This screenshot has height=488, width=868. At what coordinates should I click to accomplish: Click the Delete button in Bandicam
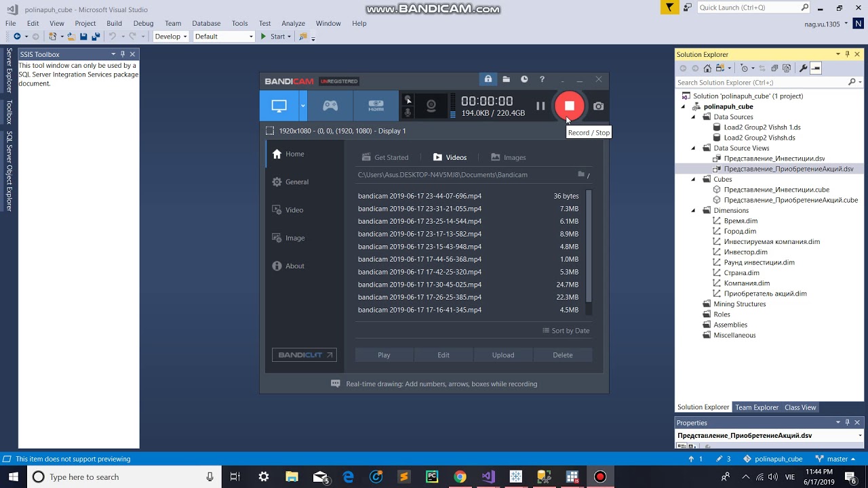tap(563, 355)
